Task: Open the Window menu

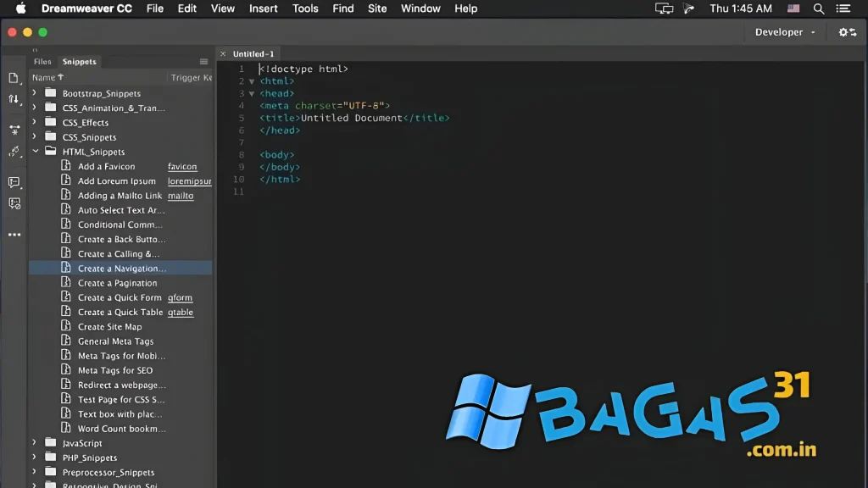Action: (420, 8)
